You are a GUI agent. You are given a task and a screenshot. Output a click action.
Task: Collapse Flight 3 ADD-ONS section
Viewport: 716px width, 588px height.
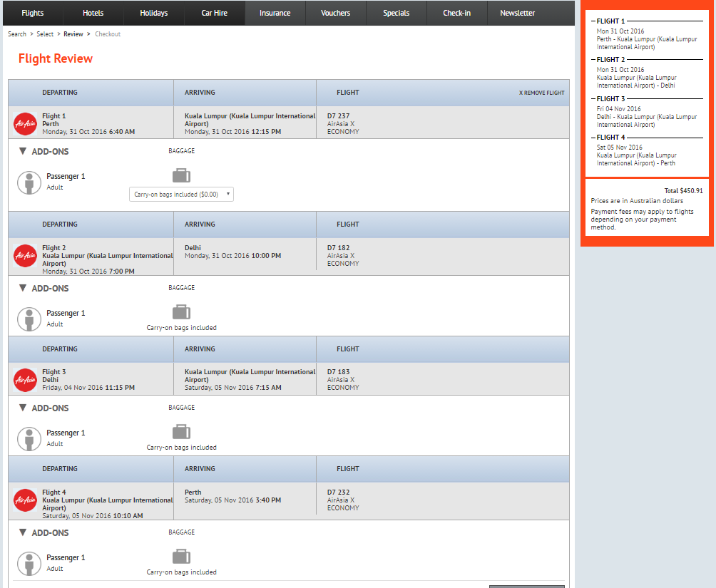[22, 408]
